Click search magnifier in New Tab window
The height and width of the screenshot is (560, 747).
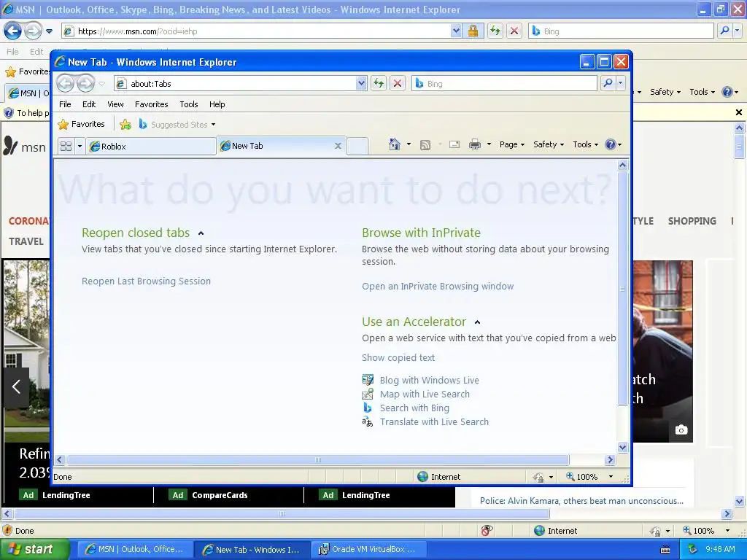(x=608, y=83)
